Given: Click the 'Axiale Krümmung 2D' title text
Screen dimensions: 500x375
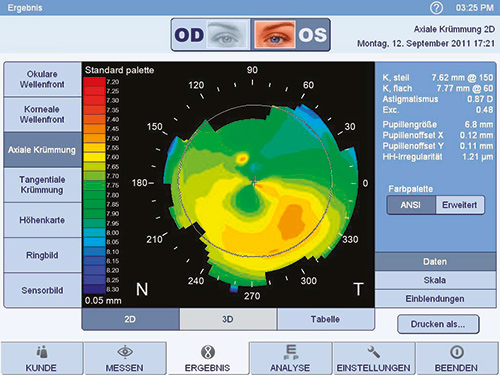Looking at the screenshot, I should pos(454,29).
